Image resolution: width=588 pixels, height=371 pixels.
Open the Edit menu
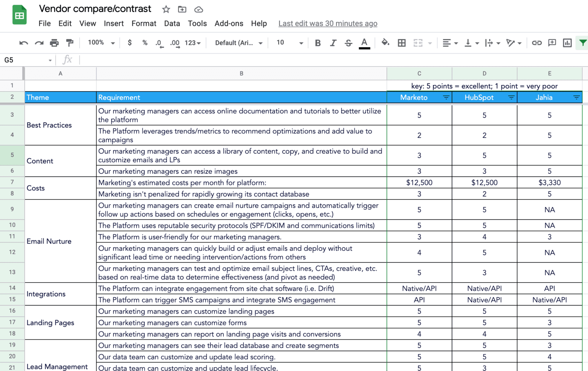[65, 23]
